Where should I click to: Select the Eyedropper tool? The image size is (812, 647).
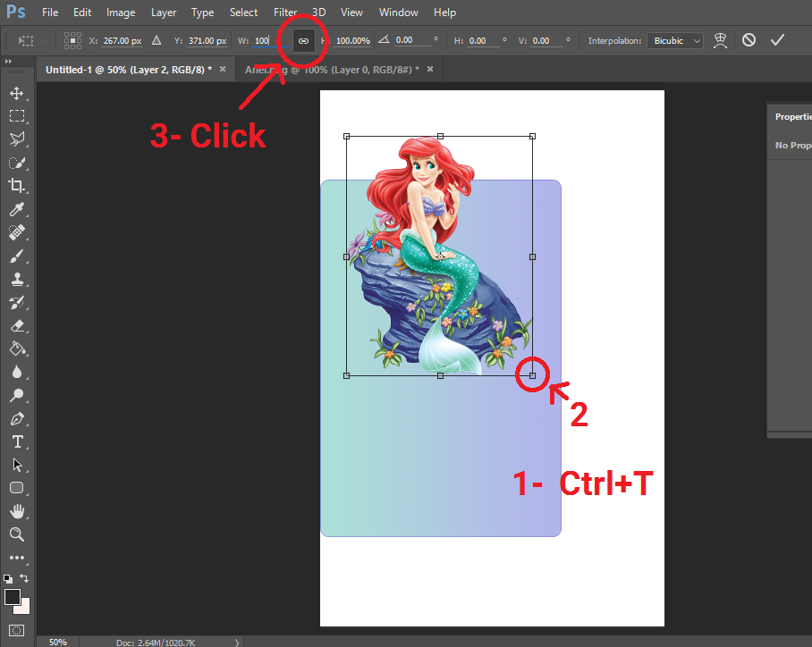[17, 209]
